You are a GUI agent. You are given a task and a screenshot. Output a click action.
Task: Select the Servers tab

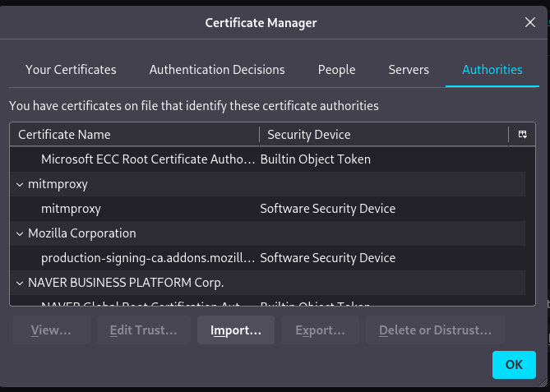pos(409,70)
